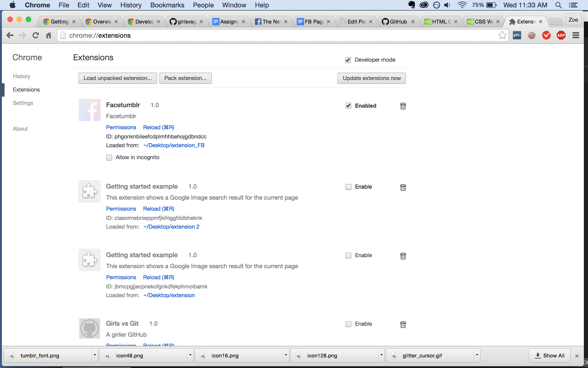Open the Creative Cloud menu bar icon
The image size is (588, 368).
pos(424,5)
